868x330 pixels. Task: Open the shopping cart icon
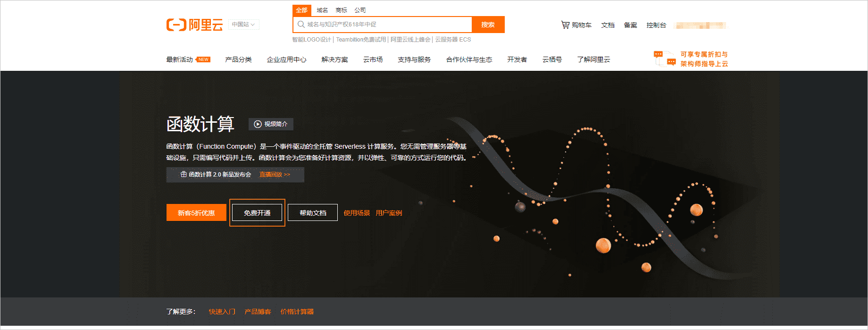coord(565,25)
